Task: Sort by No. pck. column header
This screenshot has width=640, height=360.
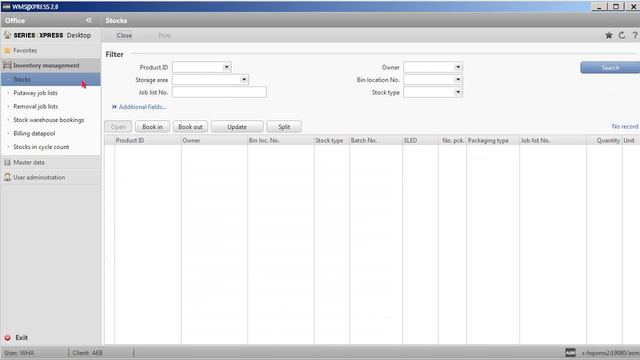Action: tap(453, 140)
